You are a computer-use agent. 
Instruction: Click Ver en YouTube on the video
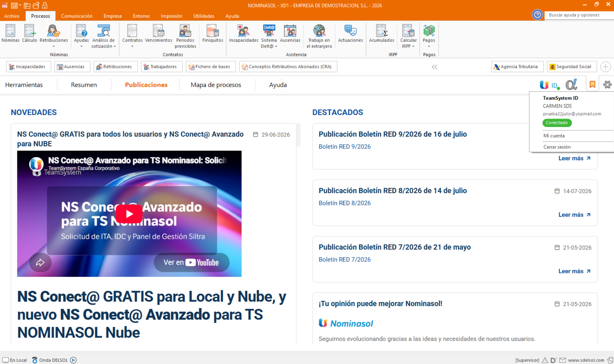click(x=191, y=262)
